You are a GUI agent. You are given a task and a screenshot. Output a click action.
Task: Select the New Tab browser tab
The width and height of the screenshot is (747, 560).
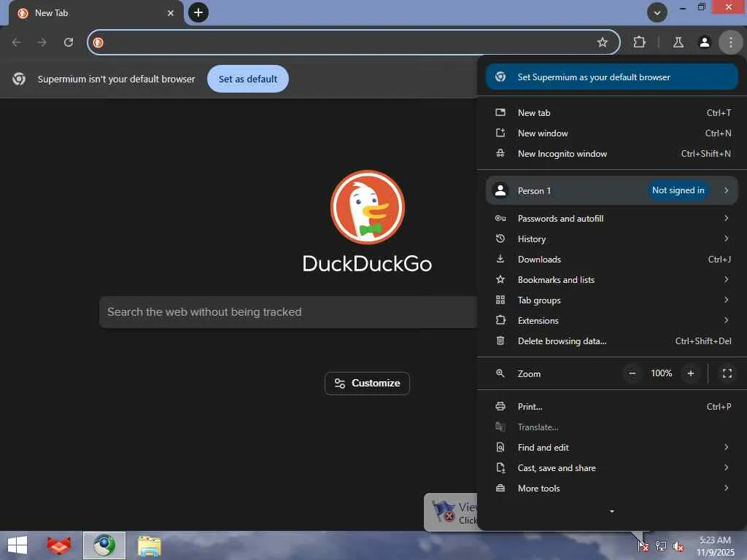coord(96,13)
